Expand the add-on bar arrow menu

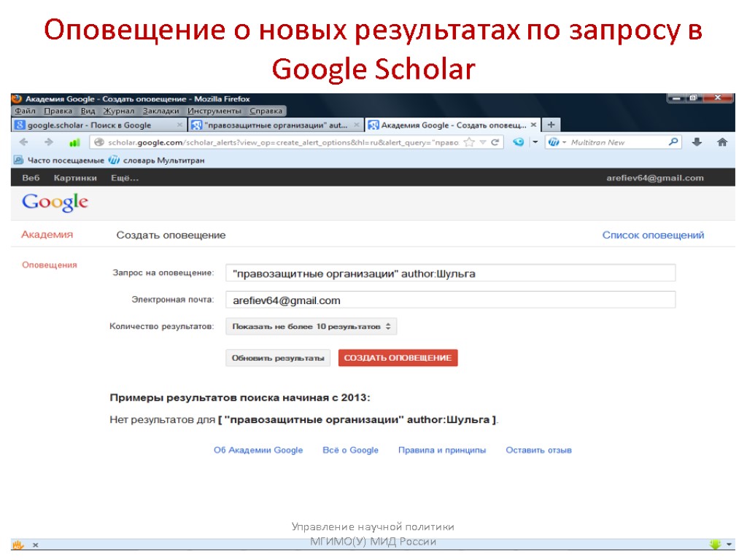[729, 544]
